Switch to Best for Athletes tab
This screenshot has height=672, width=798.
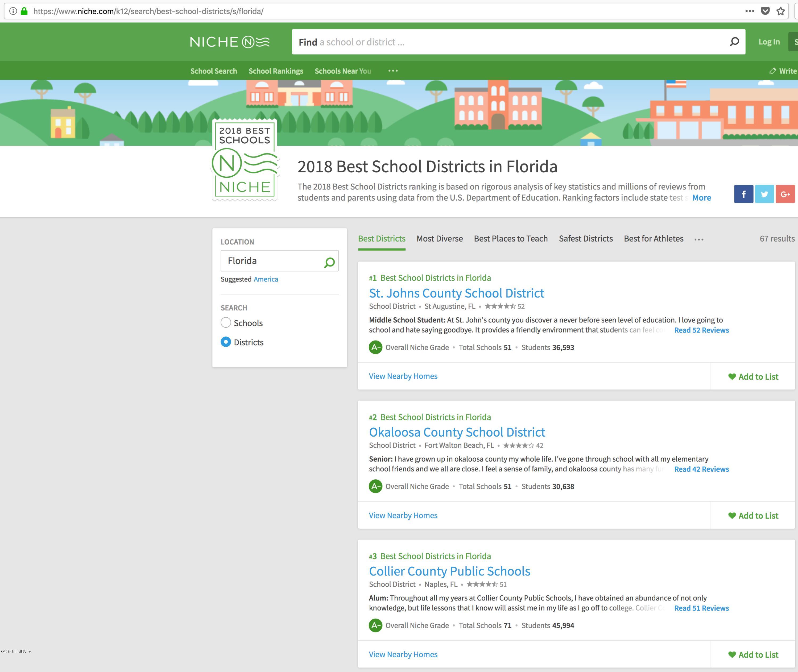coord(654,239)
